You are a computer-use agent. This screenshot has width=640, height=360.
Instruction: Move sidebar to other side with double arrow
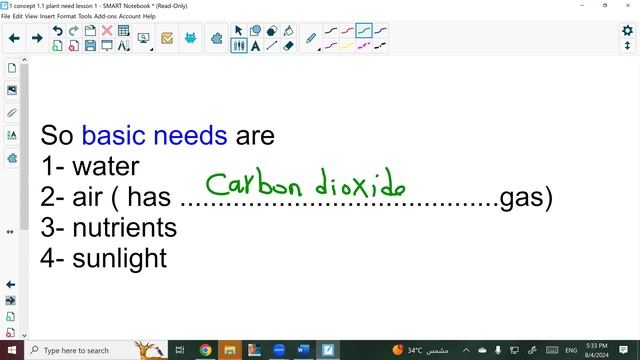click(x=10, y=232)
